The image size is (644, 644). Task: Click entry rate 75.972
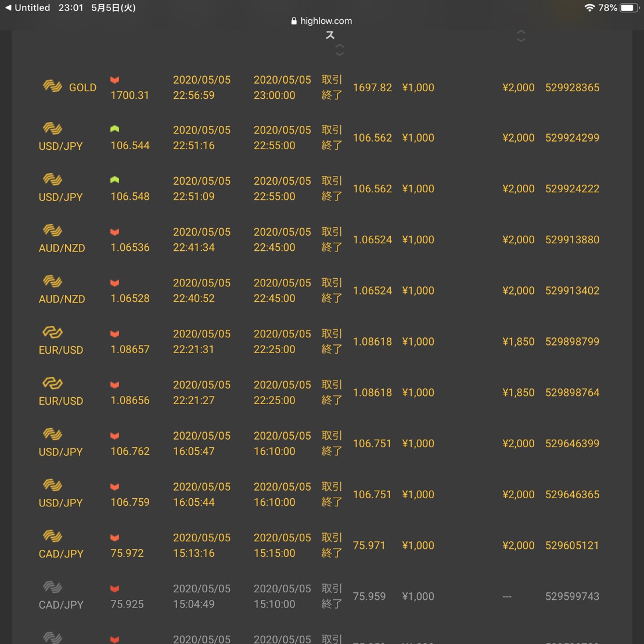(127, 553)
